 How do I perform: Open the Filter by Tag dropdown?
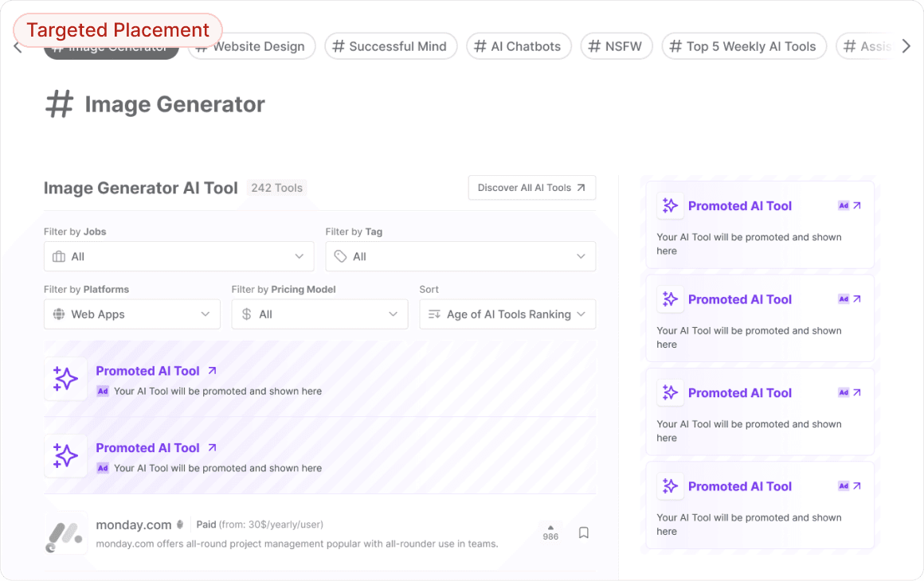460,256
